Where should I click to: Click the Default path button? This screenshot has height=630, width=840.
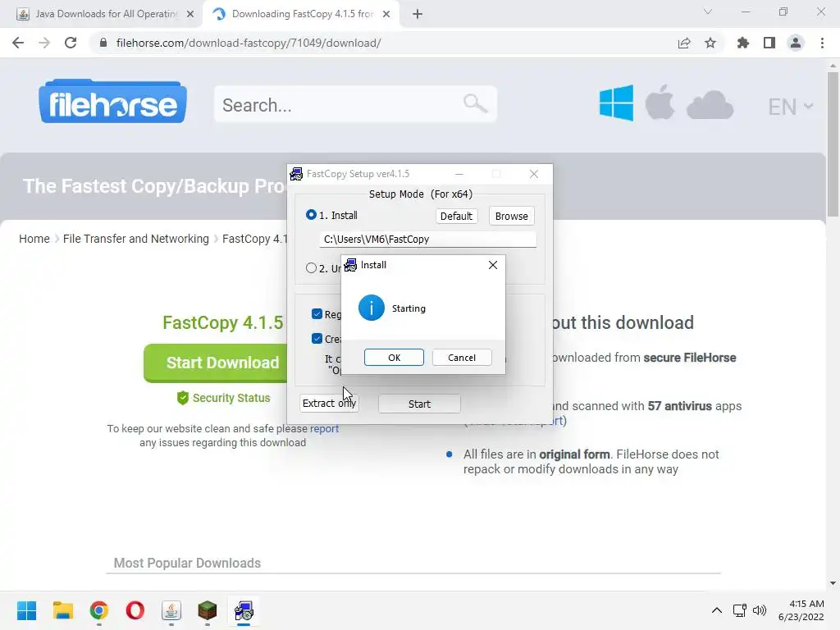pos(456,216)
